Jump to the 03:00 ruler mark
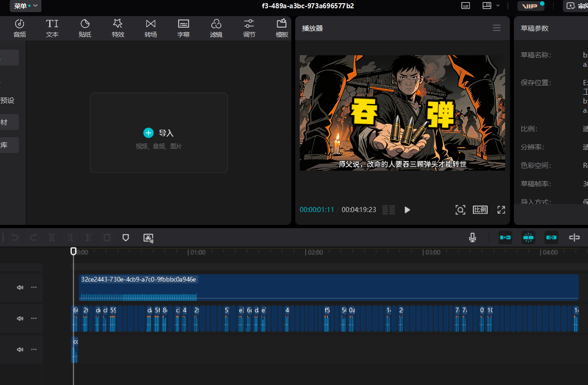The height and width of the screenshot is (385, 588). click(x=433, y=253)
